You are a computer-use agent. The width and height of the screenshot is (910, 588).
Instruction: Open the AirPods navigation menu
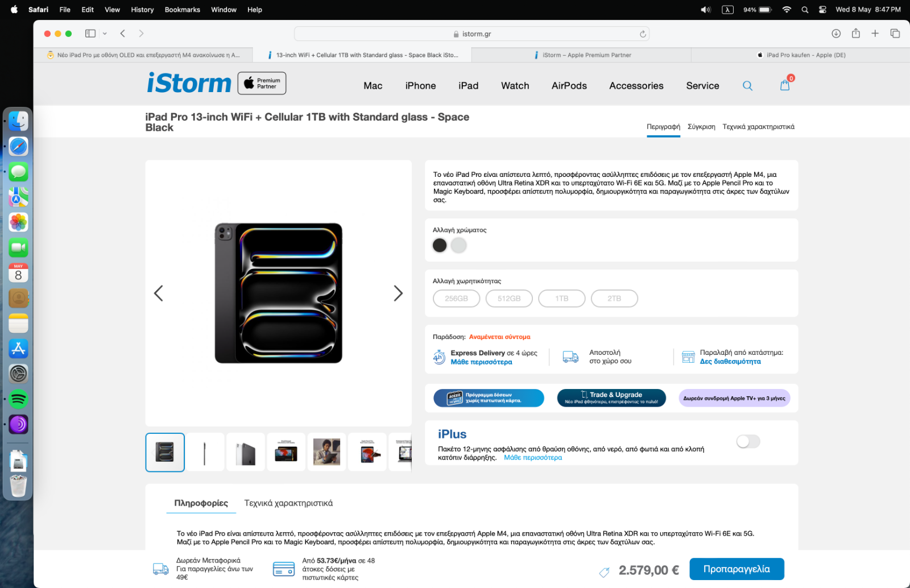click(569, 86)
